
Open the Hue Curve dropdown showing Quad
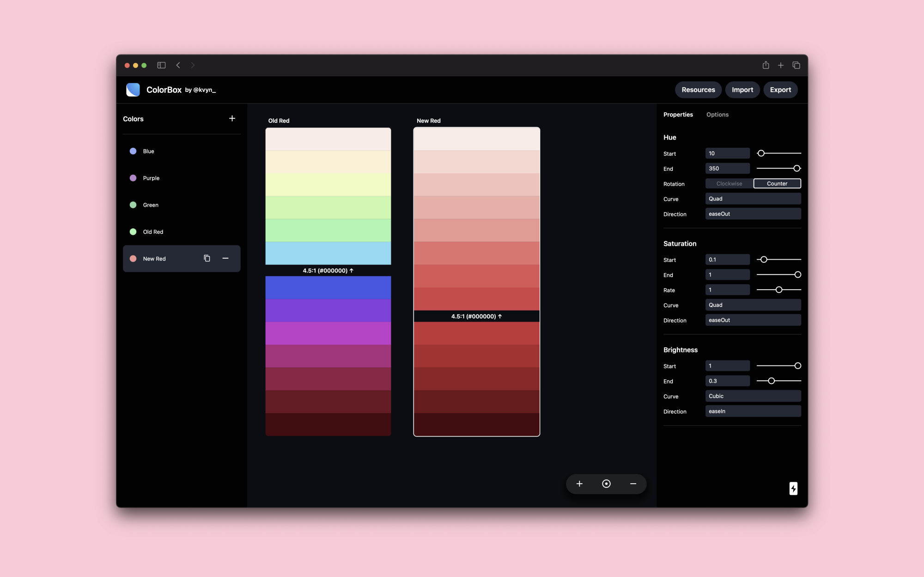753,198
